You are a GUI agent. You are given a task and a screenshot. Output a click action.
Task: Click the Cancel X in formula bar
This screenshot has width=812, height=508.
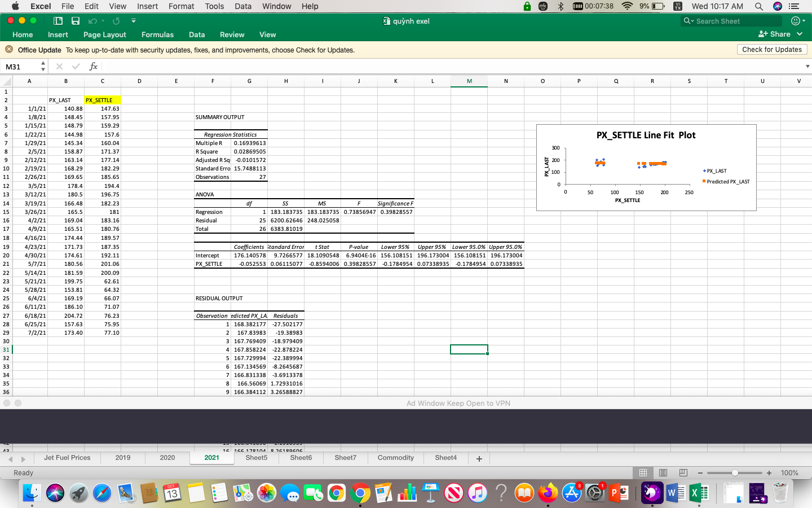pyautogui.click(x=59, y=67)
